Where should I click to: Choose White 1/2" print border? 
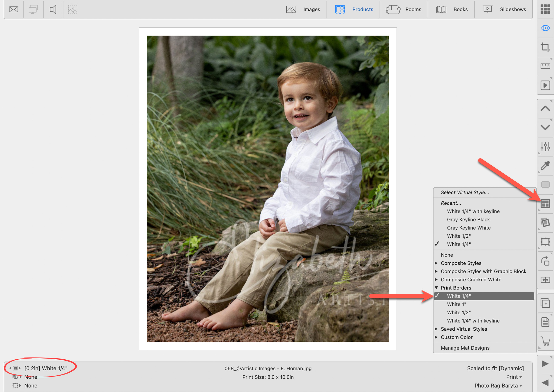click(x=459, y=312)
